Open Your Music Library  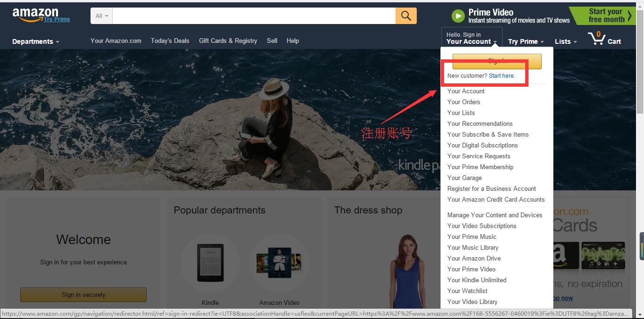(473, 248)
